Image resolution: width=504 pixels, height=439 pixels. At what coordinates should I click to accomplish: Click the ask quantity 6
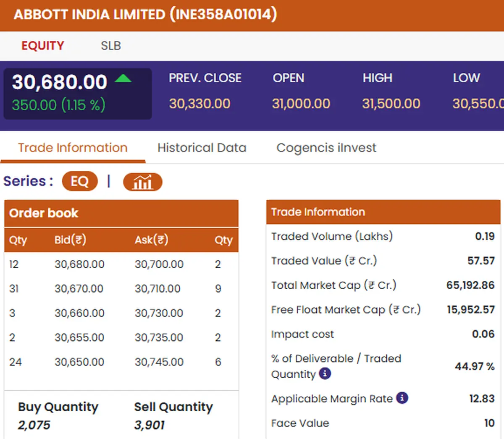pos(218,362)
